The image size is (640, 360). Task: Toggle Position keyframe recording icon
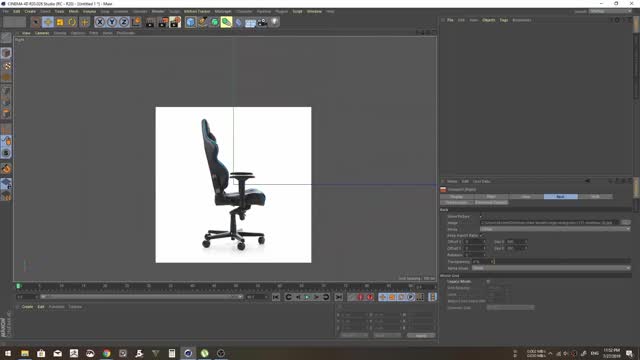[x=383, y=297]
